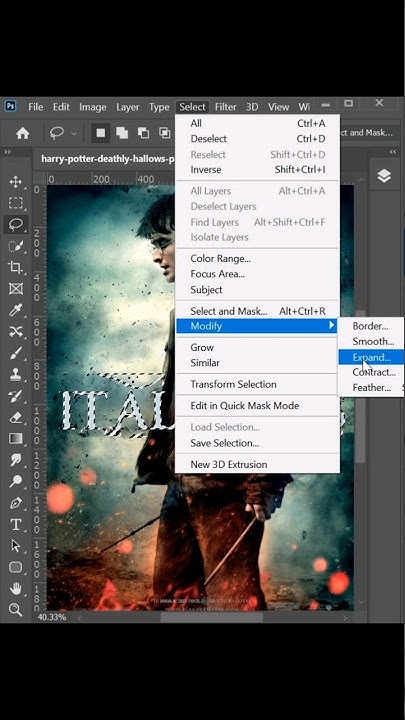This screenshot has width=405, height=720.
Task: Select the Rectangular Marquee tool
Action: [16, 203]
